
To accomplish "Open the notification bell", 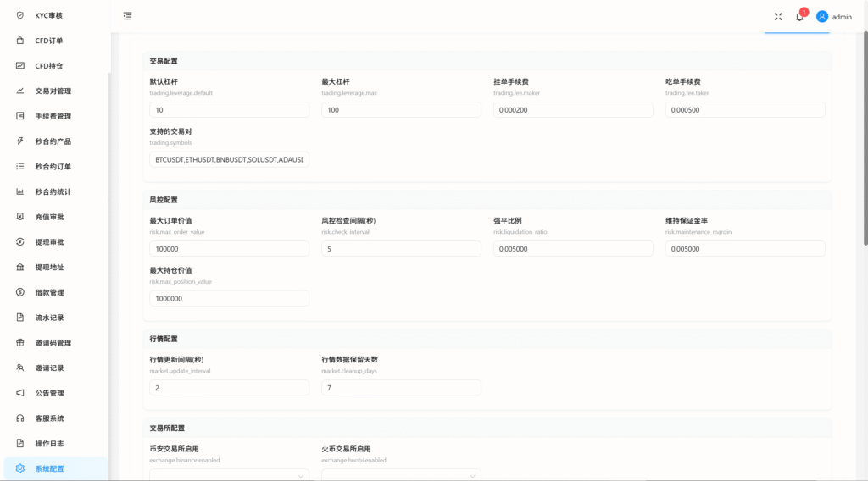I will click(798, 16).
